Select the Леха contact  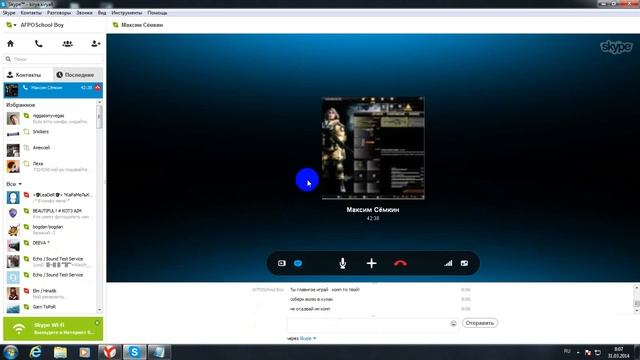click(51, 166)
